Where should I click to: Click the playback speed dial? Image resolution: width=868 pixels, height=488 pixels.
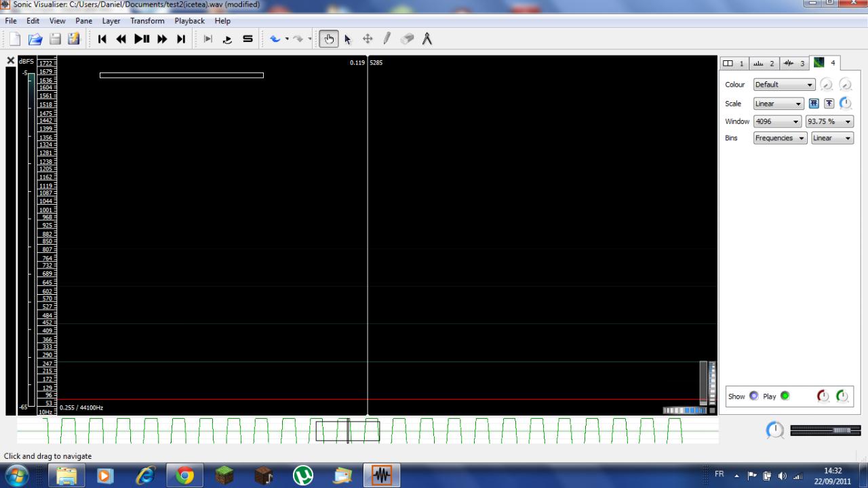click(775, 430)
